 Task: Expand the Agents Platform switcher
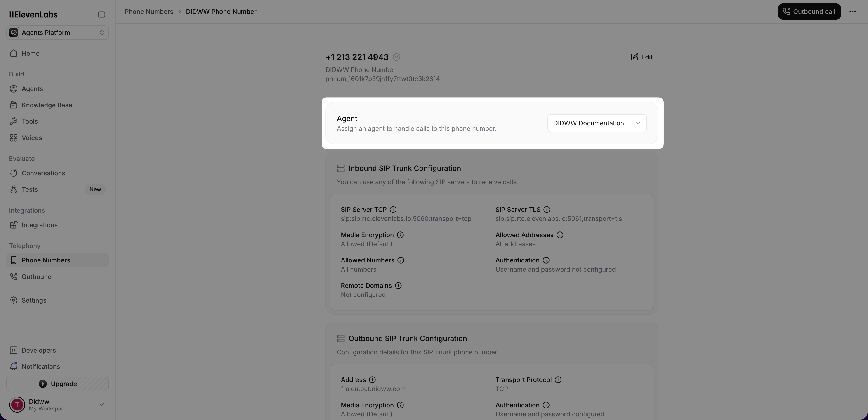[57, 33]
